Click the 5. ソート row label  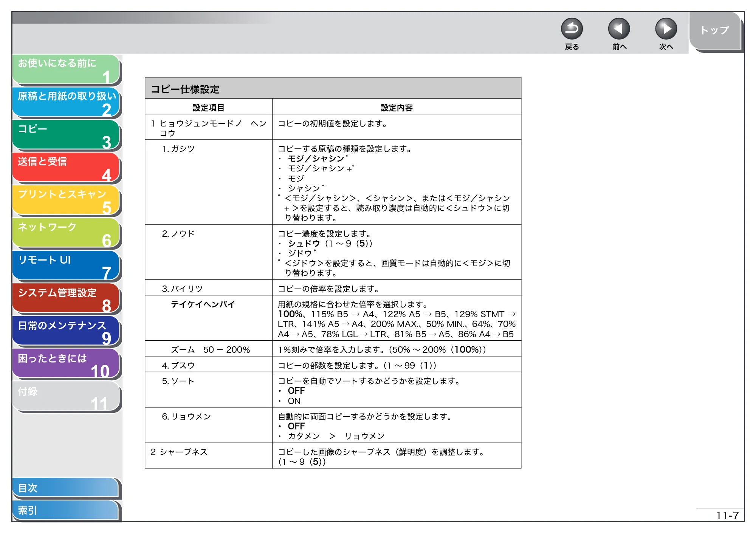[x=178, y=381]
